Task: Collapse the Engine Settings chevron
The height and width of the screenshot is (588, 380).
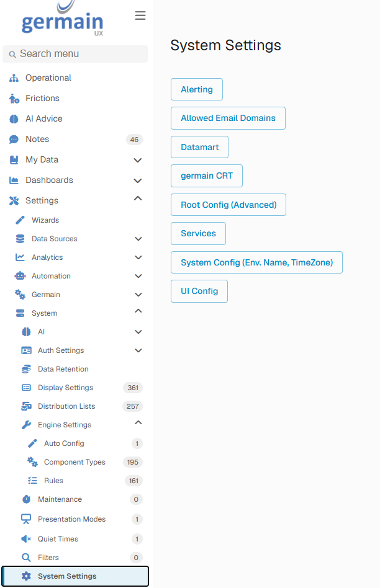Action: 138,422
